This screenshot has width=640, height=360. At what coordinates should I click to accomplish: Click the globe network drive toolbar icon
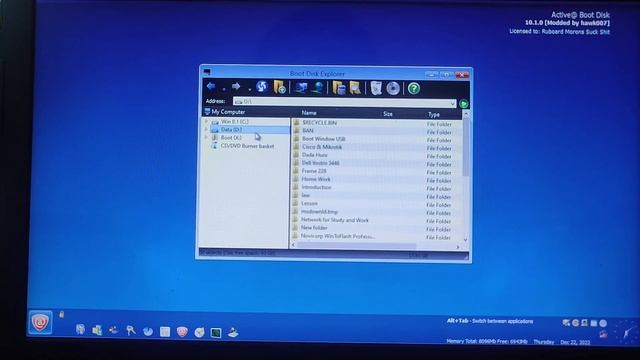click(318, 88)
